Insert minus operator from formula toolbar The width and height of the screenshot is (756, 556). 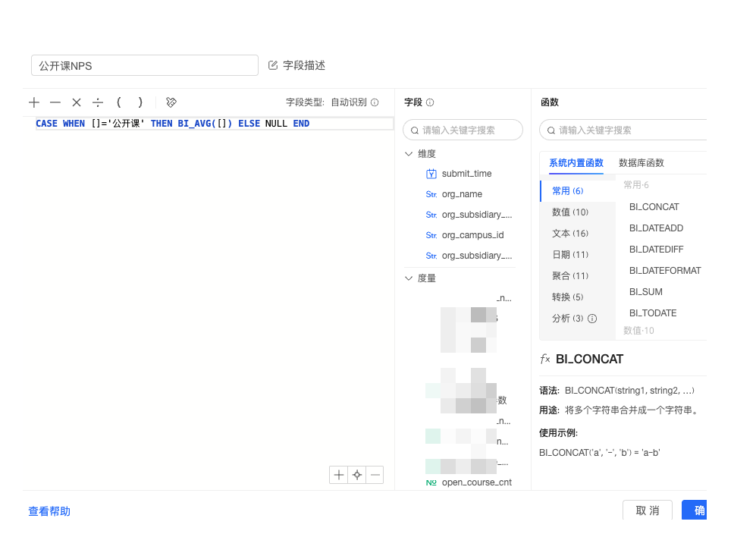(55, 102)
